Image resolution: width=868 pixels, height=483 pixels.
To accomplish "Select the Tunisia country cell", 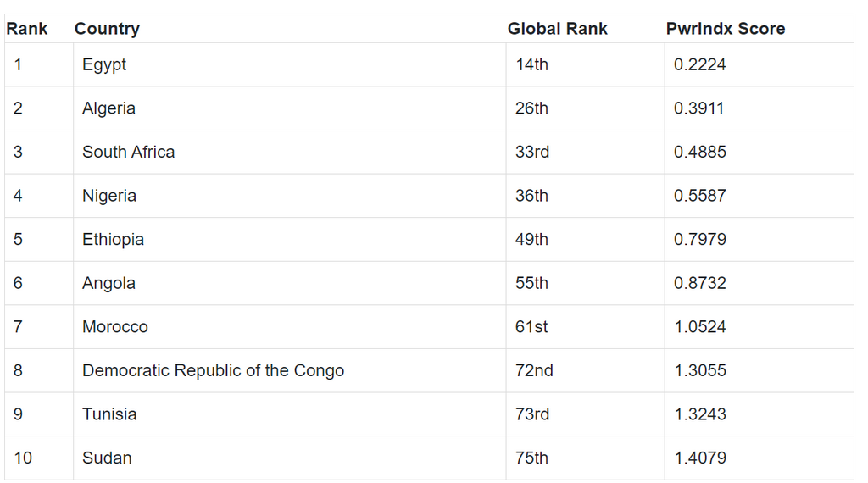I will (x=109, y=414).
